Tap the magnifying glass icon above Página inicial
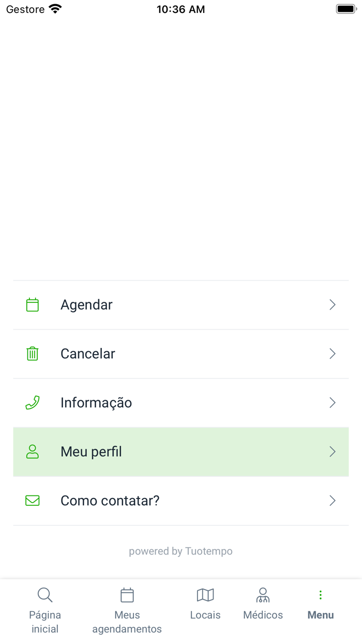This screenshot has width=362, height=644. [44, 595]
